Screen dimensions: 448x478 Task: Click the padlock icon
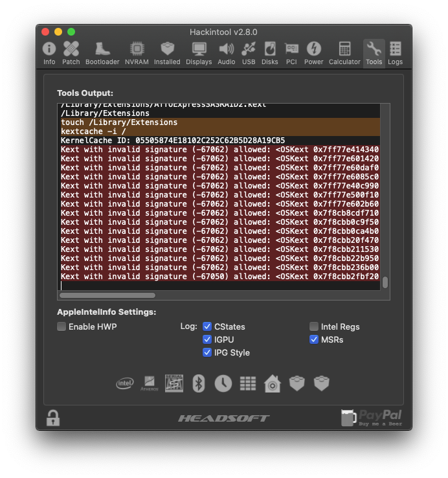53,418
